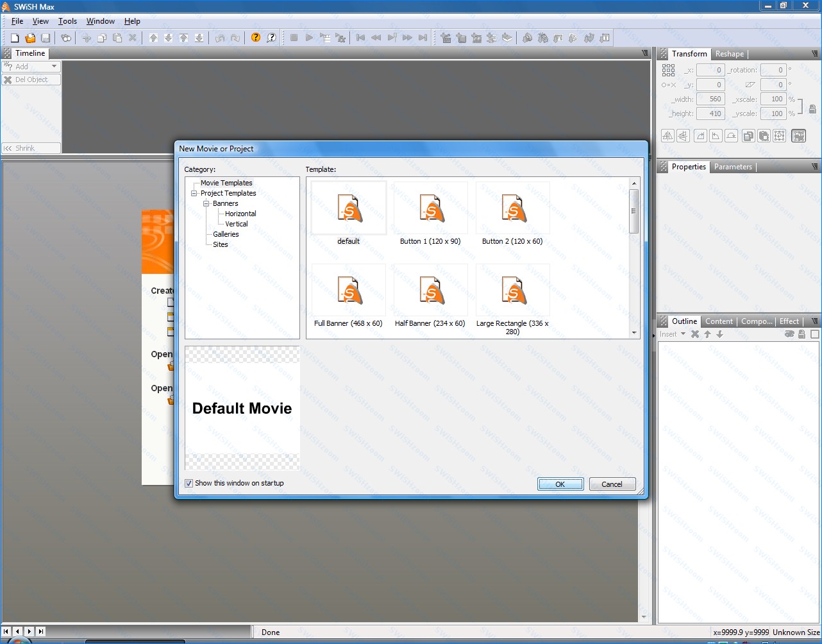Click the New file toolbar icon

point(15,38)
